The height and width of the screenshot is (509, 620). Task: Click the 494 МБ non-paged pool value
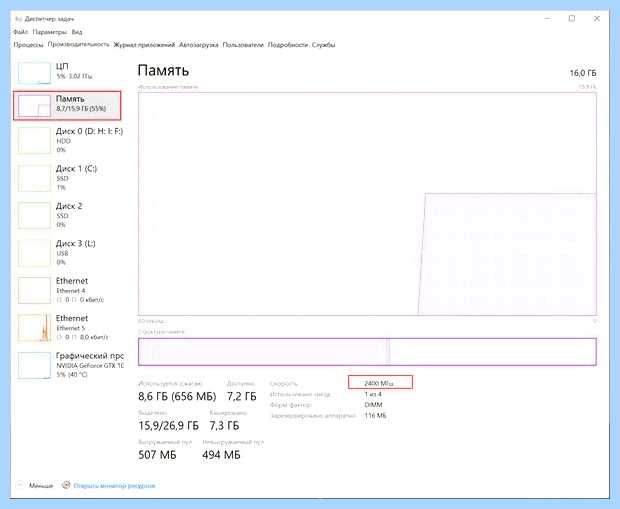[221, 455]
